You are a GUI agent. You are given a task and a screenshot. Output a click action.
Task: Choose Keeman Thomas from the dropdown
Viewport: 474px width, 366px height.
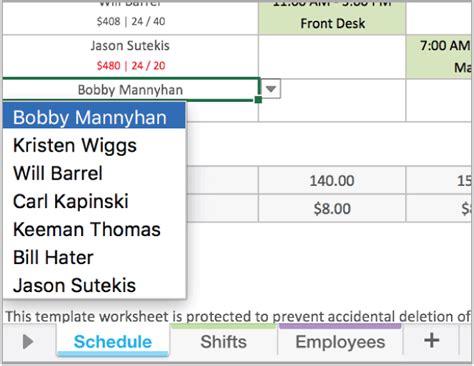point(94,229)
